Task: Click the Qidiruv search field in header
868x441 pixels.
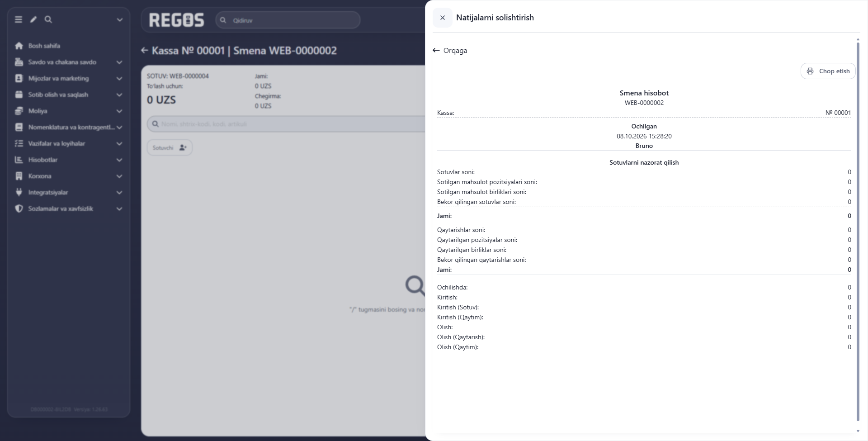Action: pyautogui.click(x=288, y=20)
